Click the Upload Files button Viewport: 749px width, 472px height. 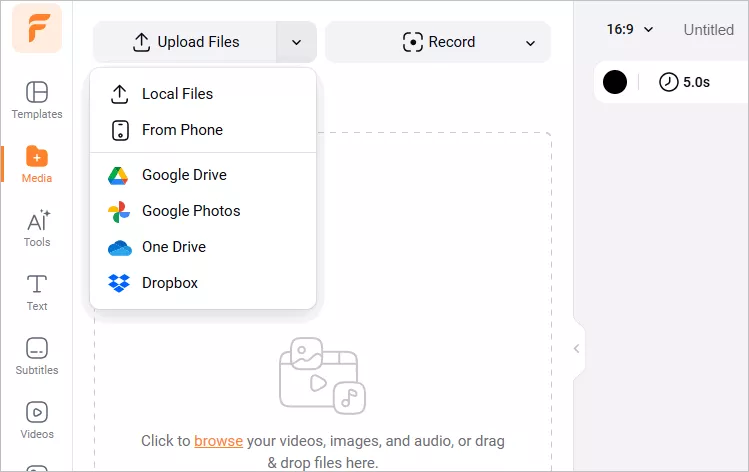tap(185, 42)
